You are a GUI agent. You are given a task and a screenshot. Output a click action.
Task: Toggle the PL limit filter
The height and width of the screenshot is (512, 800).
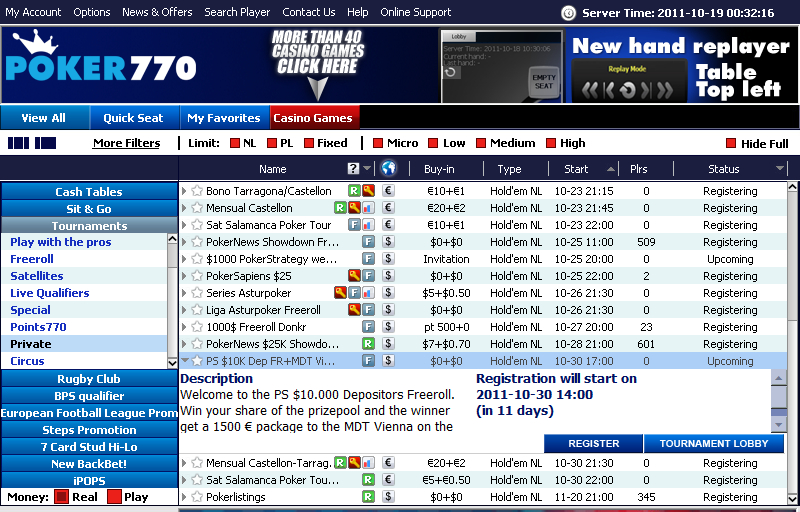[x=272, y=143]
